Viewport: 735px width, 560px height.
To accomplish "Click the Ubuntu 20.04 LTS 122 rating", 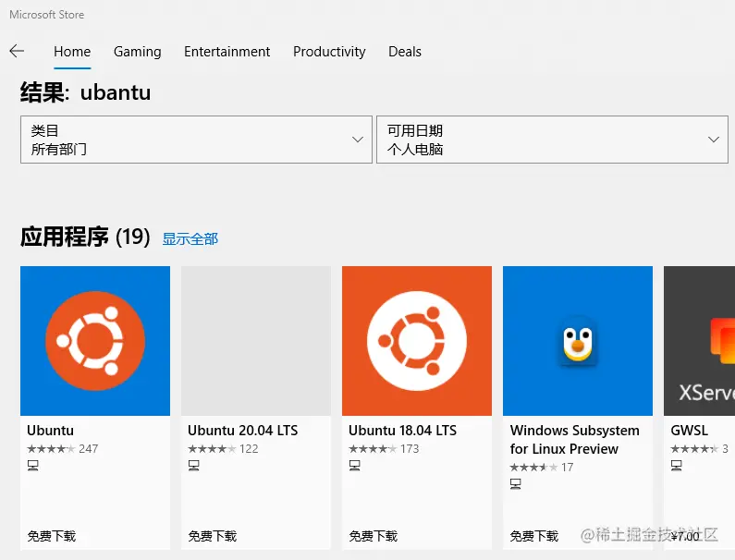I will (223, 449).
